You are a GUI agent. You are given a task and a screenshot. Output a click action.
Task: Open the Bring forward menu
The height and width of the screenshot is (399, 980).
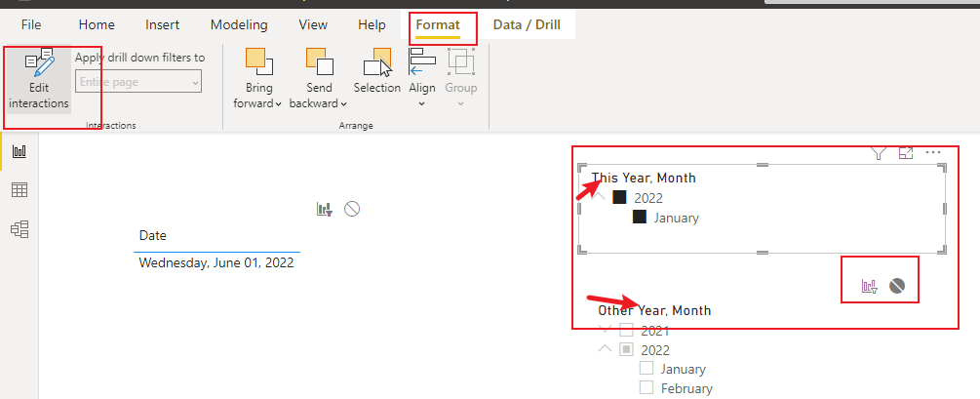[x=257, y=79]
